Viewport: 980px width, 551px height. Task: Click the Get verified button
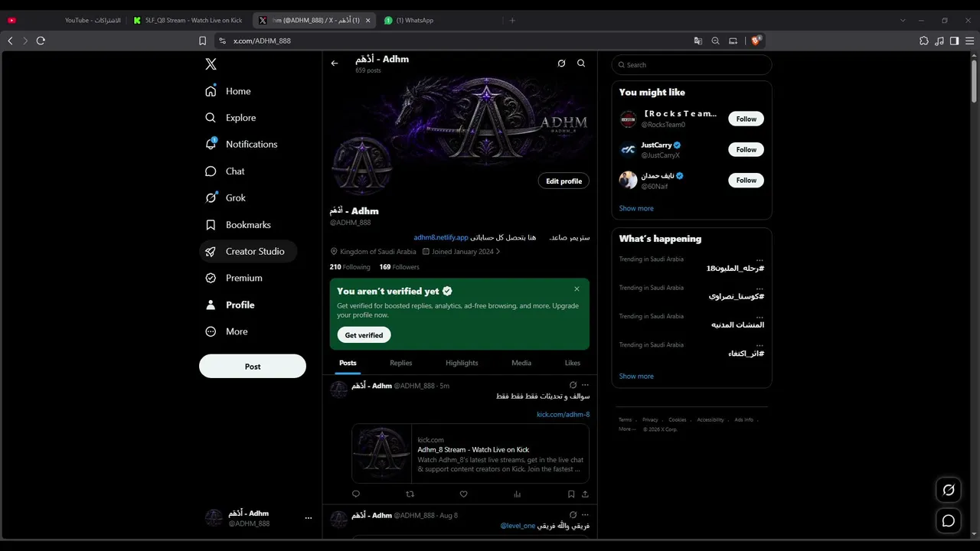coord(364,335)
